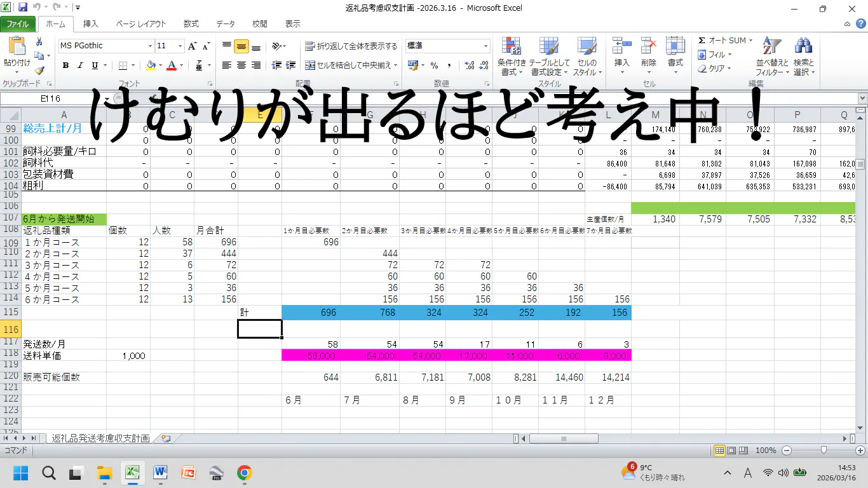Image resolution: width=868 pixels, height=488 pixels.
Task: Open Sort & Filter (並べ替えとフィルター)
Action: (771, 56)
